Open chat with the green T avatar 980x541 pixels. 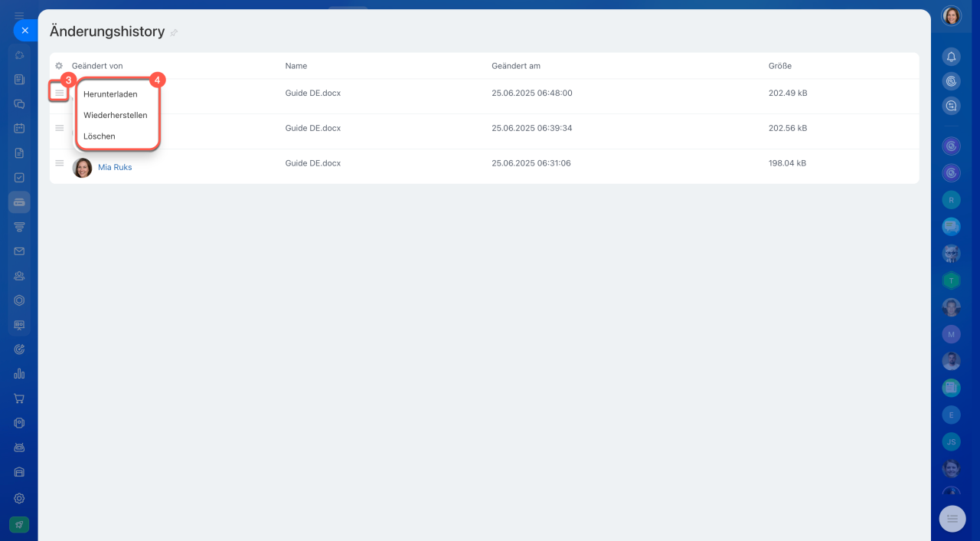[951, 280]
